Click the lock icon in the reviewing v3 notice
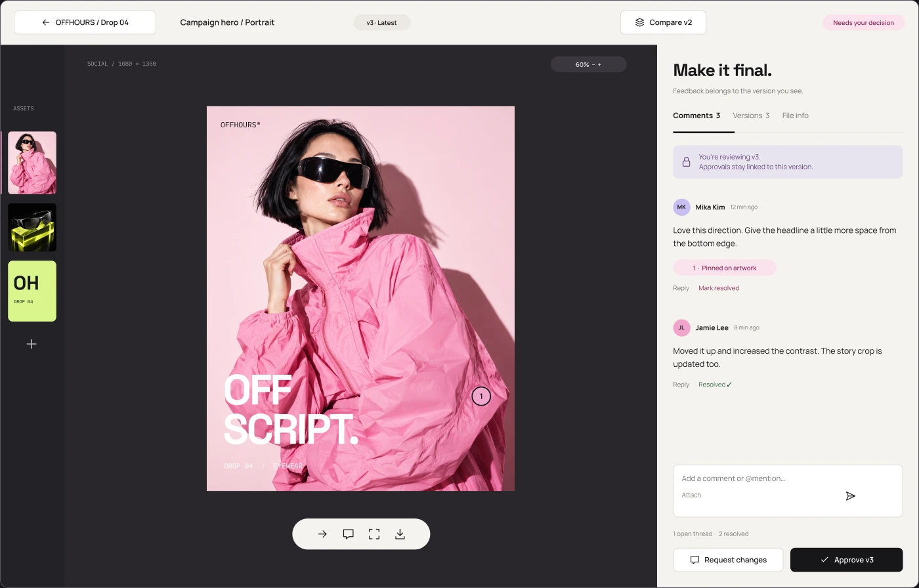 tap(686, 161)
